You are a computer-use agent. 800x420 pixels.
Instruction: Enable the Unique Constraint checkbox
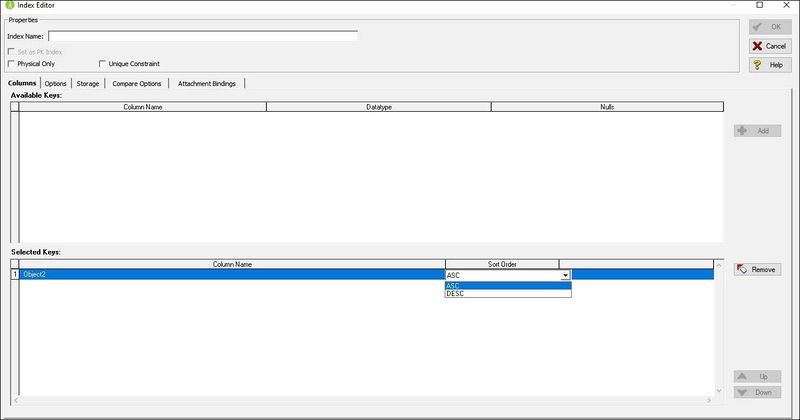pos(102,63)
